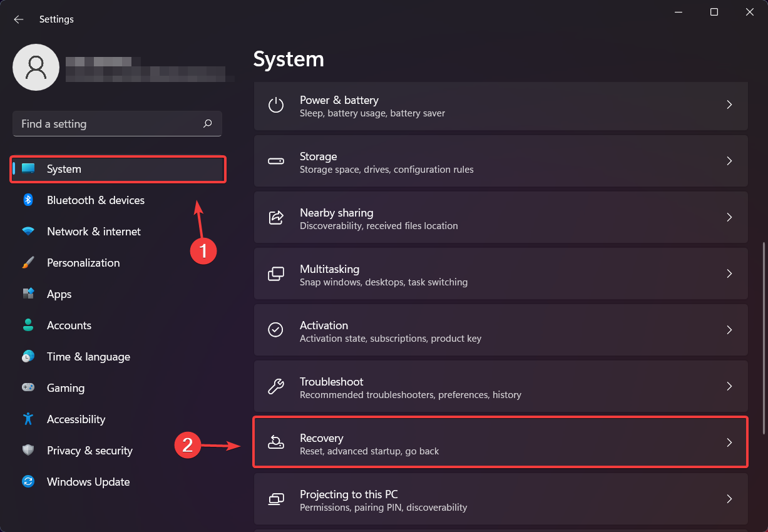This screenshot has width=768, height=532.
Task: Click the Find a setting field
Action: pyautogui.click(x=106, y=124)
